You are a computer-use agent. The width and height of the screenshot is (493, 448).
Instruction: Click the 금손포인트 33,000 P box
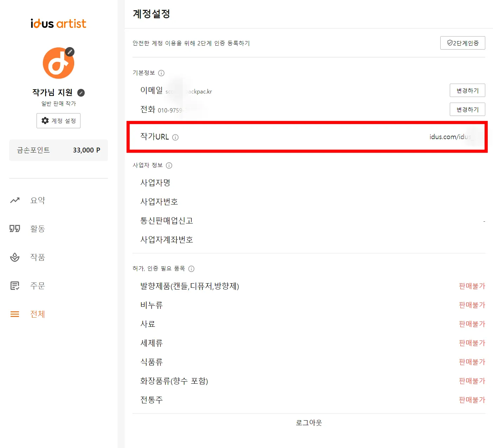tap(58, 150)
